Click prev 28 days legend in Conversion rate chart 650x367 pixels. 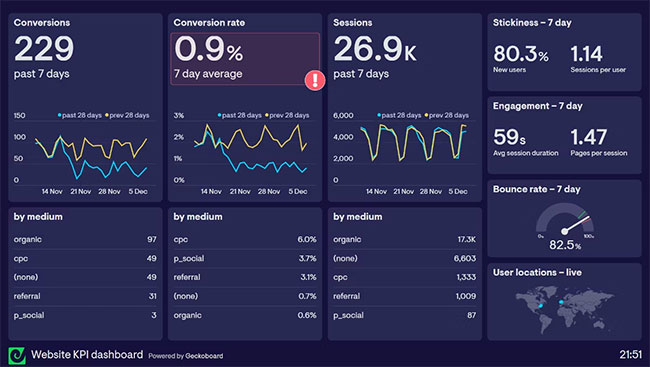pos(287,115)
